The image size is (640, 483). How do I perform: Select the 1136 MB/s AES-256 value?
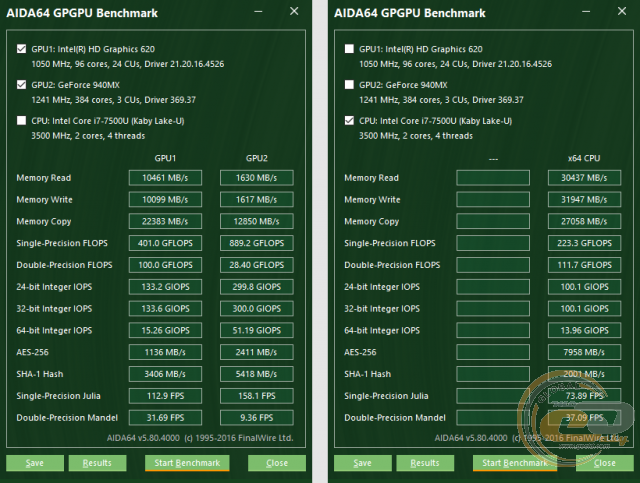coord(165,352)
